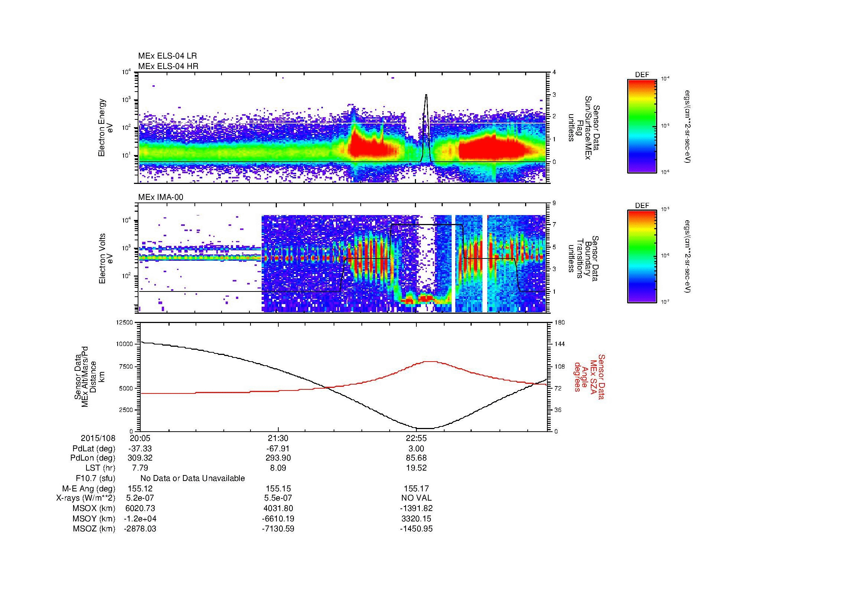Select M-E Ang value 155.12
This screenshot has height=613, width=868.
[140, 489]
